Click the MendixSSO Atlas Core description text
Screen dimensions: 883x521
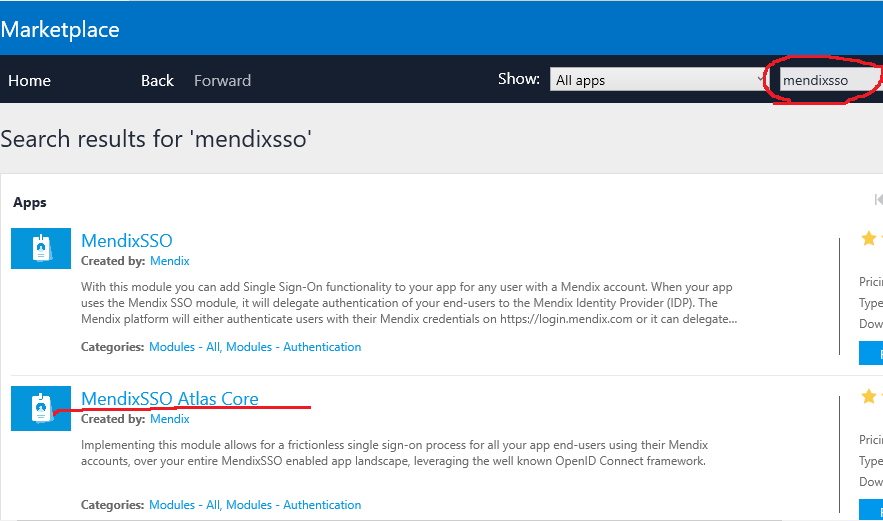tap(394, 453)
